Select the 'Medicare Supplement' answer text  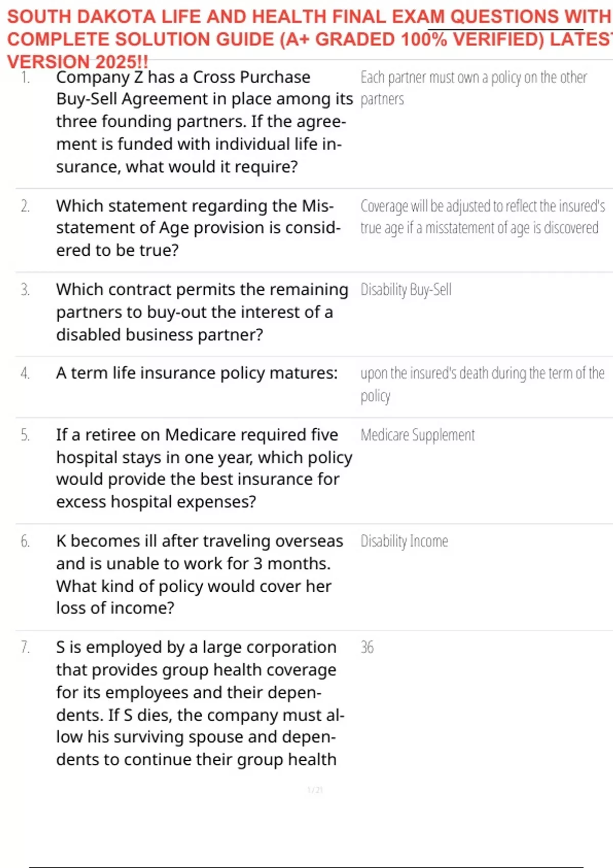click(417, 435)
